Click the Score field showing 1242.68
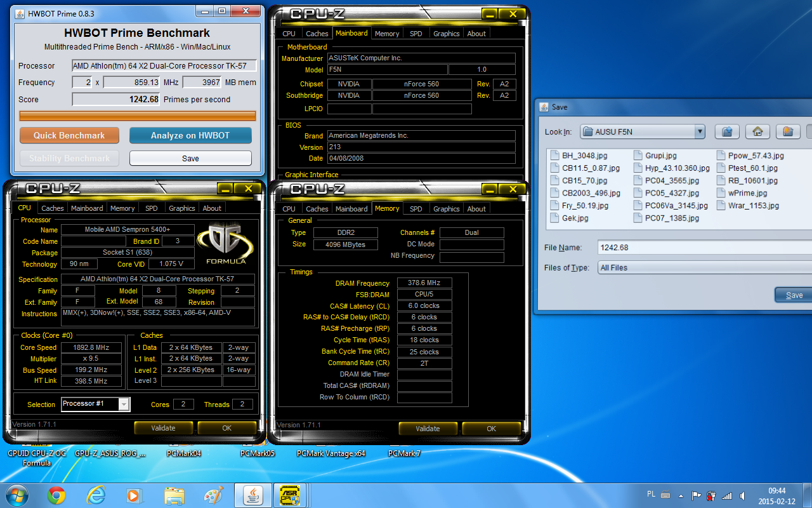Image resolution: width=812 pixels, height=508 pixels. [x=116, y=99]
